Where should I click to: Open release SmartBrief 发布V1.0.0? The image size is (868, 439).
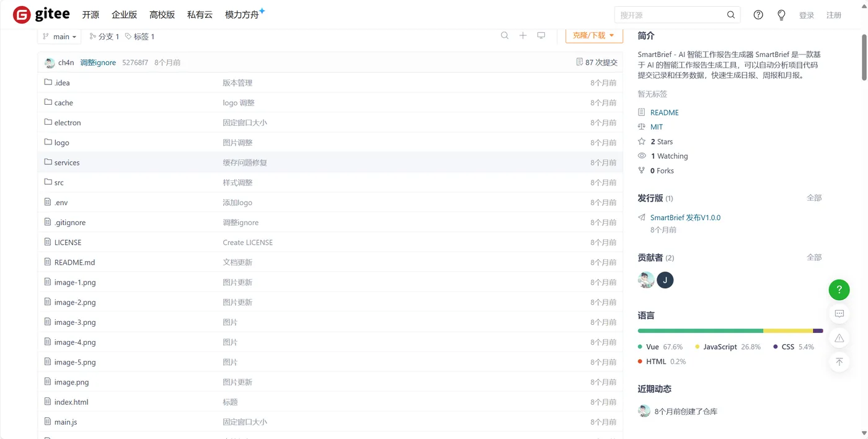pos(685,218)
